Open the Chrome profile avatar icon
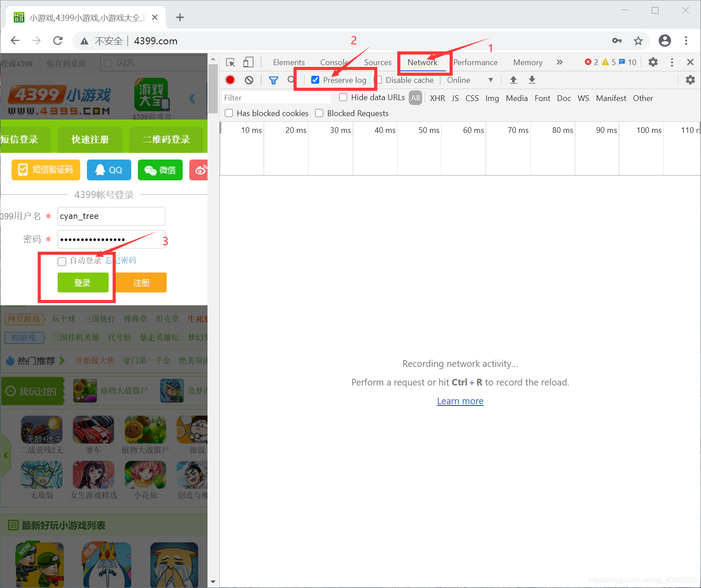This screenshot has width=701, height=588. coord(665,41)
